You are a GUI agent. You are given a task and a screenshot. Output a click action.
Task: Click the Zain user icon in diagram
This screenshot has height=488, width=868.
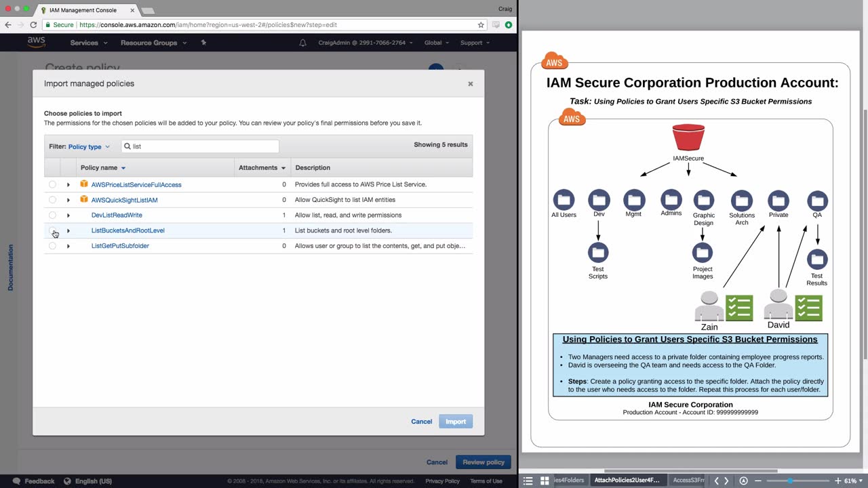pos(709,306)
